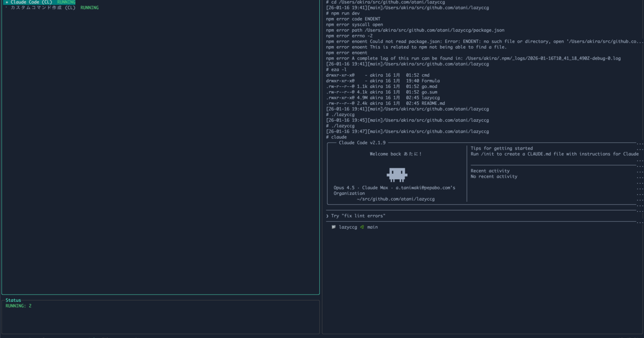Click the prompt chevron before Try text
This screenshot has height=338, width=644.
[x=327, y=216]
